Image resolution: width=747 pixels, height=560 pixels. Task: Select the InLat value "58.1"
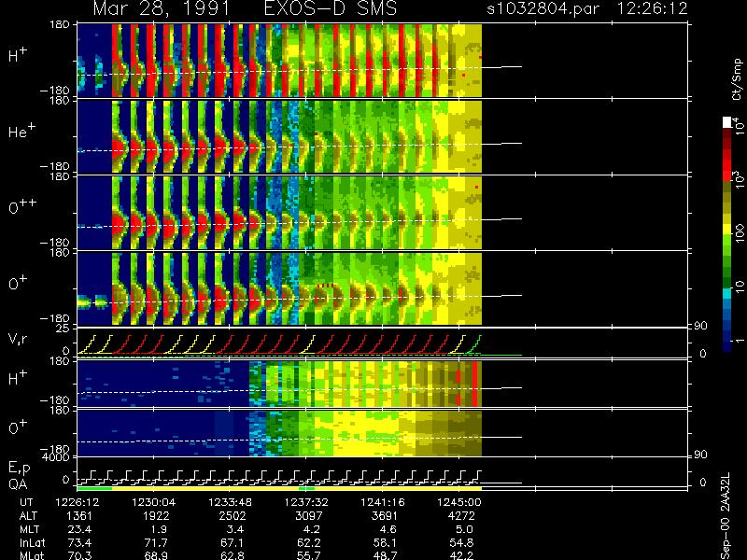point(385,542)
